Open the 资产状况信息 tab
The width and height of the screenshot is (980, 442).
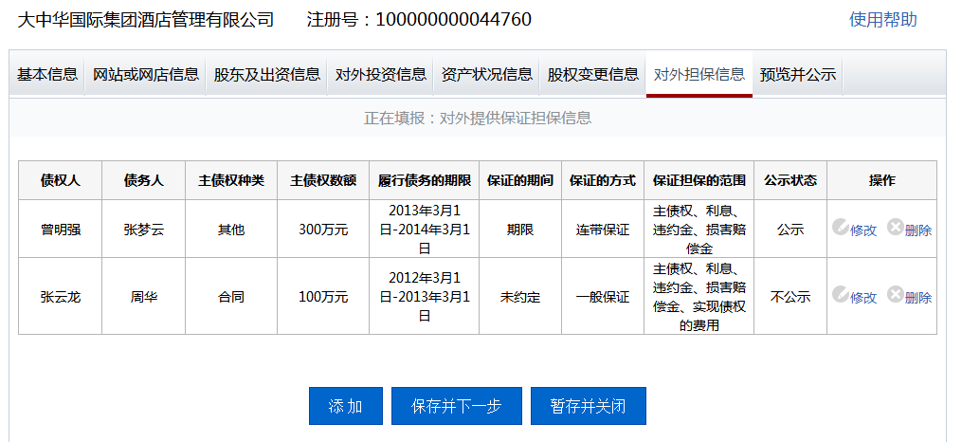[486, 75]
